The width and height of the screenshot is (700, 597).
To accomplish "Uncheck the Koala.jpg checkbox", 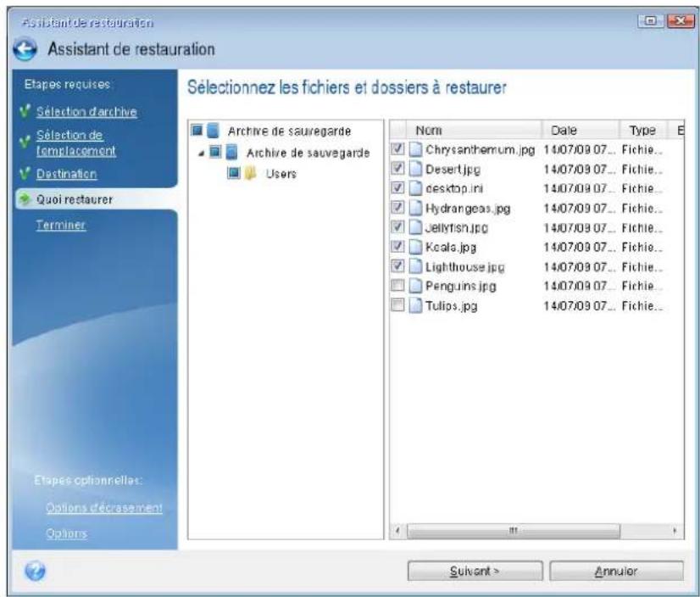I will 397,246.
